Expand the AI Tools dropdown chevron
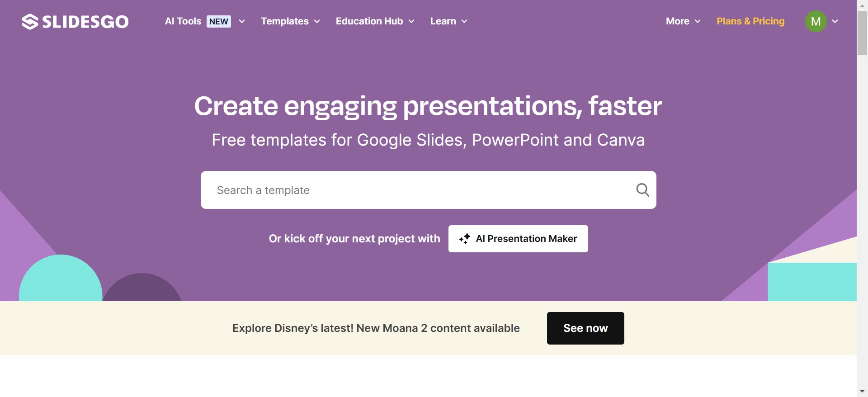The height and width of the screenshot is (397, 868). [x=242, y=21]
